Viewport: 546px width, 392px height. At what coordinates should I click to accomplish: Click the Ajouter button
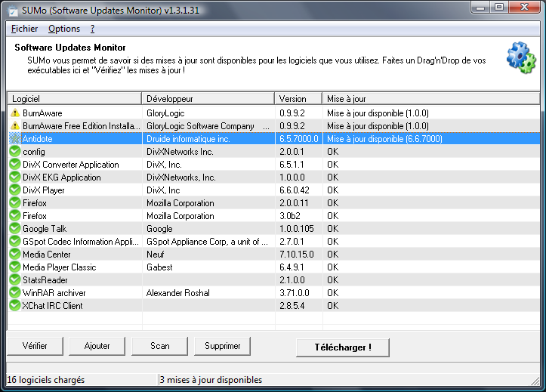click(x=97, y=346)
